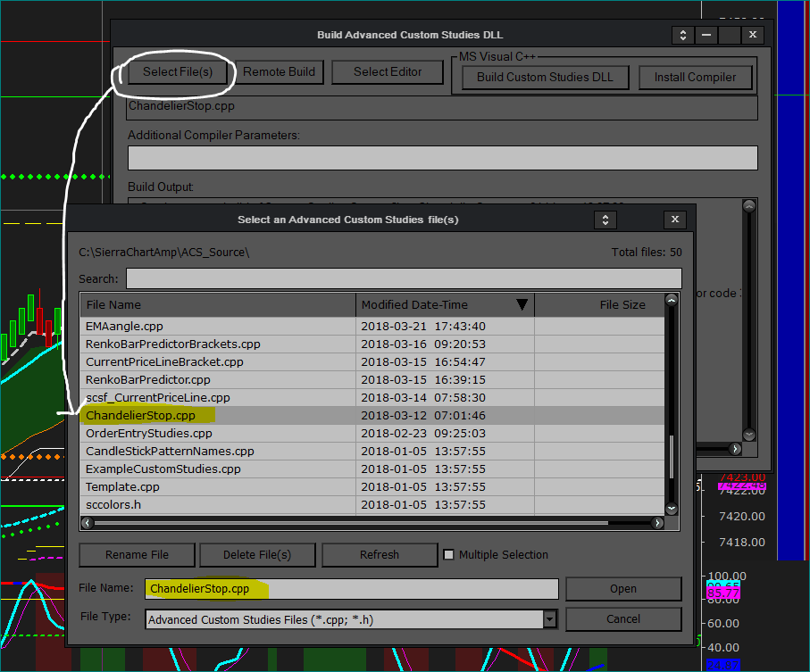Click Build Output scroll right arrow
This screenshot has height=672, width=810.
tap(735, 449)
